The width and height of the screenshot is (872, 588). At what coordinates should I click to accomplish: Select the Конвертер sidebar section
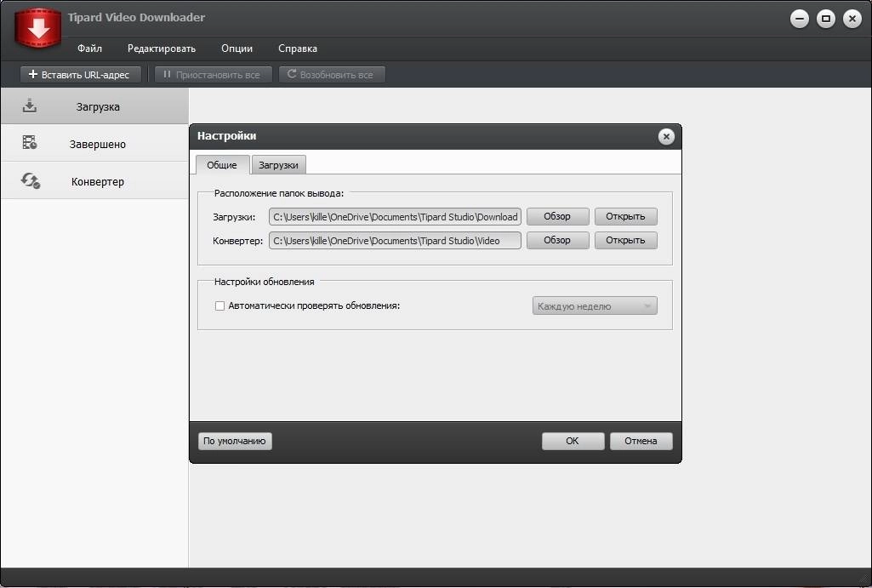tap(94, 180)
